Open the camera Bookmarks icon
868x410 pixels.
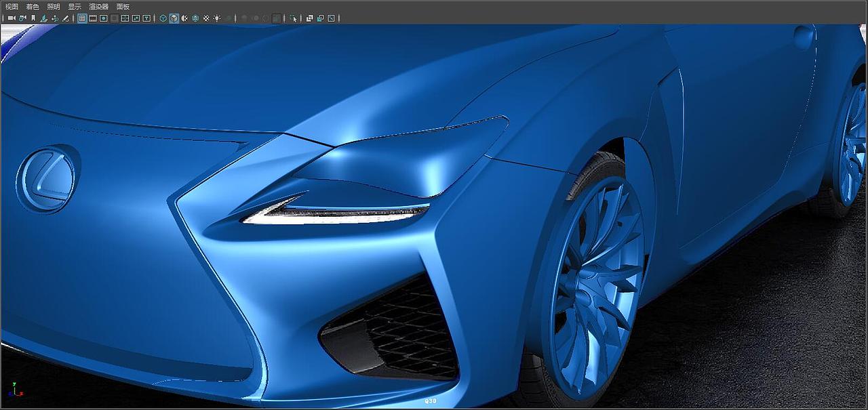pos(33,18)
